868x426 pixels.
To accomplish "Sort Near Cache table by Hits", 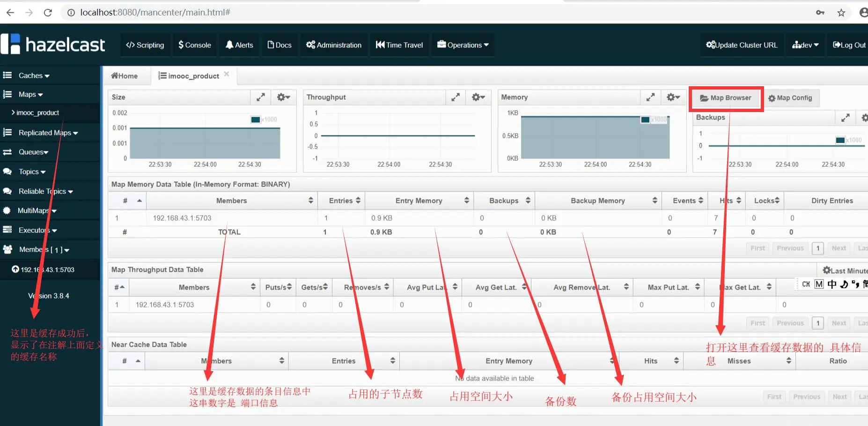I will point(651,361).
